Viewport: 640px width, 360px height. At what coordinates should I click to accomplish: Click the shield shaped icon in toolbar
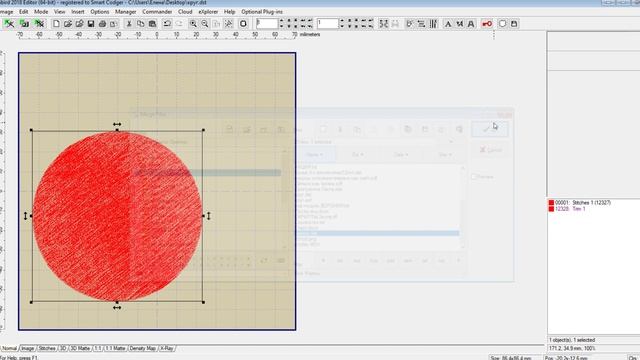(502, 24)
